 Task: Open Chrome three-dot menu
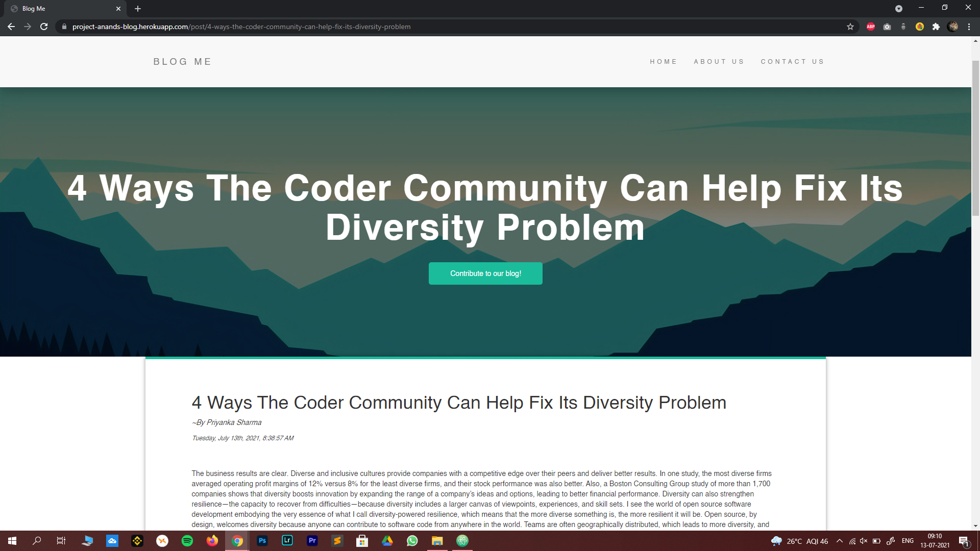coord(969,27)
